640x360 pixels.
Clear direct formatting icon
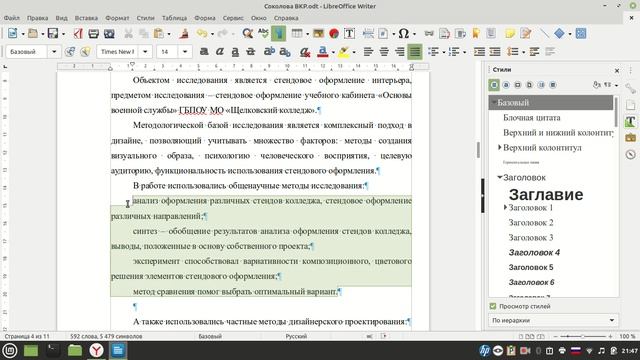click(304, 51)
